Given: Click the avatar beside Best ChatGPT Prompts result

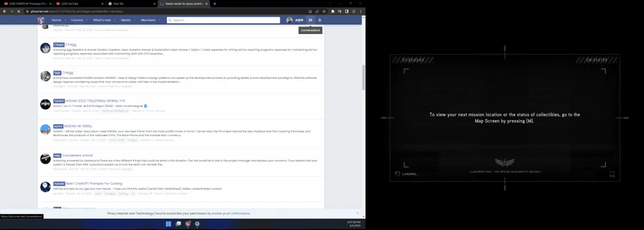Looking at the screenshot, I should (45, 187).
